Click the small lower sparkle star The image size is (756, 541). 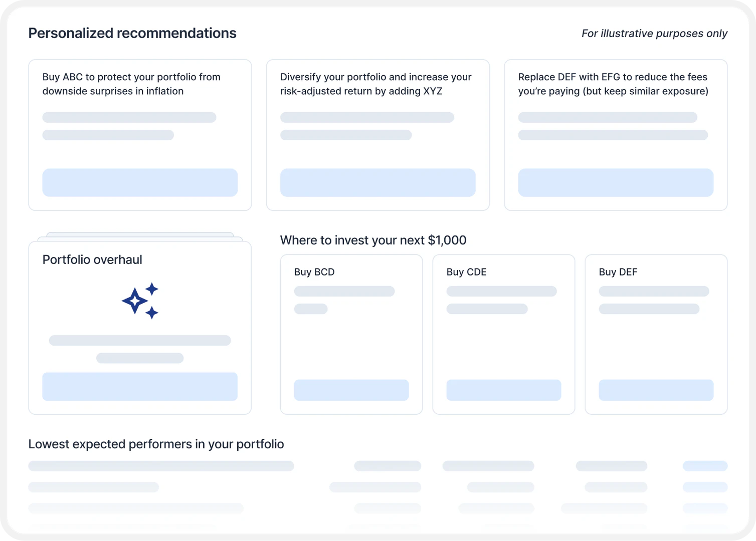click(x=153, y=314)
